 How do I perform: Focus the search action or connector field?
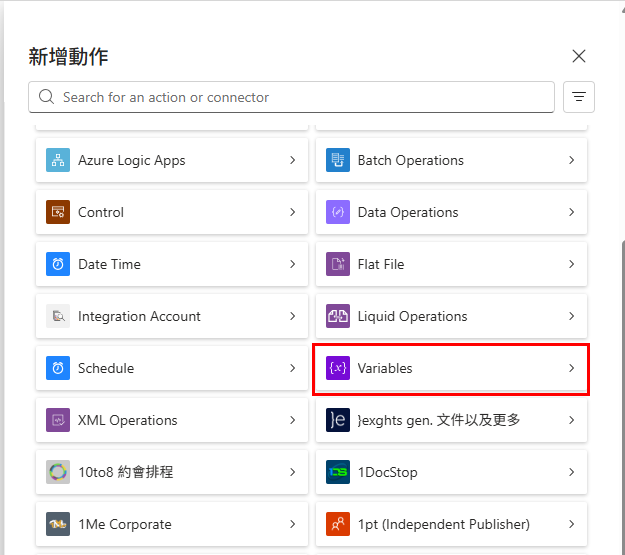tap(291, 97)
